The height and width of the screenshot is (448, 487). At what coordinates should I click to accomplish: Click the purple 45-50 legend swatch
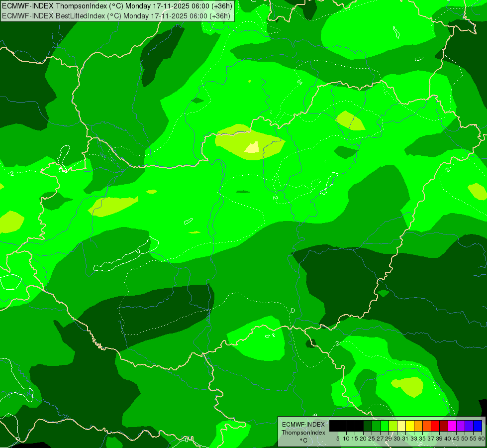click(460, 426)
